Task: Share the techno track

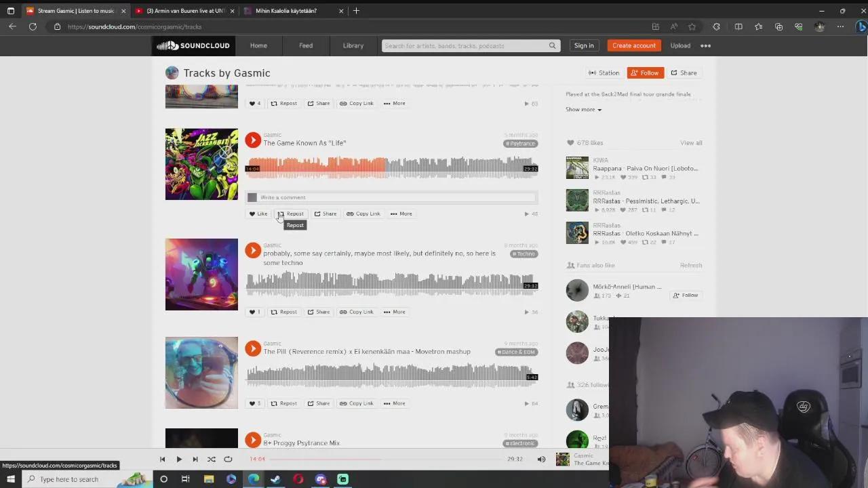Action: tap(319, 312)
